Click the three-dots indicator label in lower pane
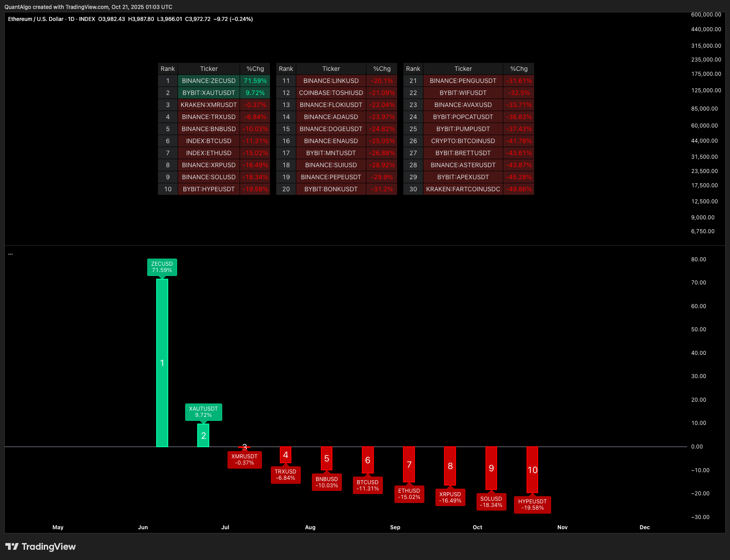Screen dimensions: 730x560 pos(10,253)
